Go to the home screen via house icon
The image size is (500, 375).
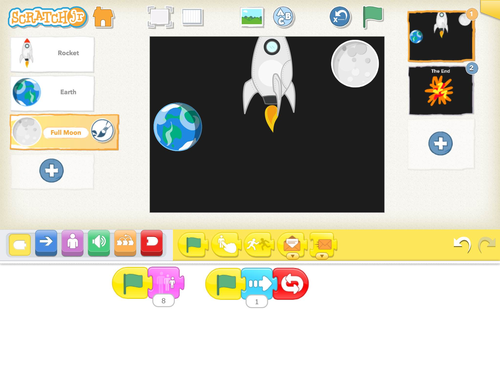pos(103,17)
